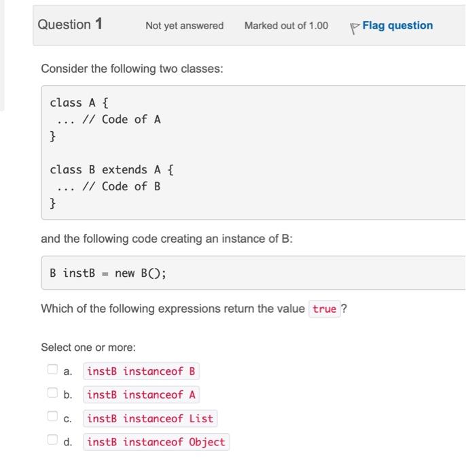Check the box for option c
466x476 pixels.
(x=52, y=417)
